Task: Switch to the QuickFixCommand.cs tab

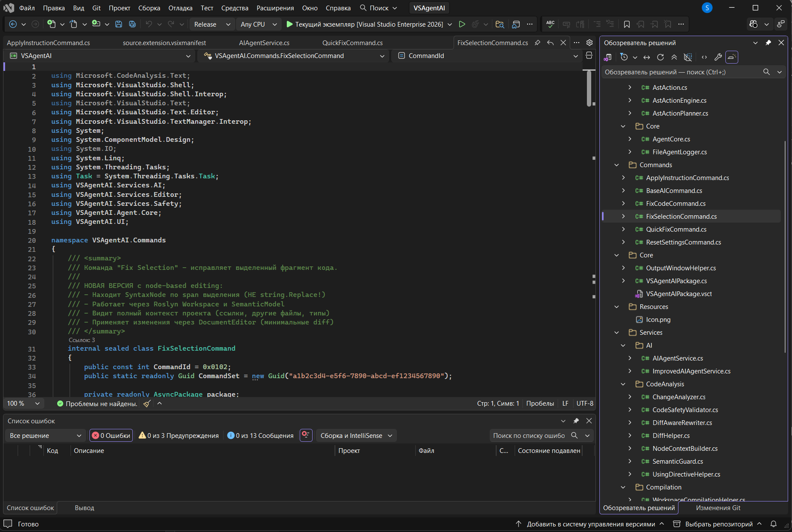Action: click(x=353, y=43)
